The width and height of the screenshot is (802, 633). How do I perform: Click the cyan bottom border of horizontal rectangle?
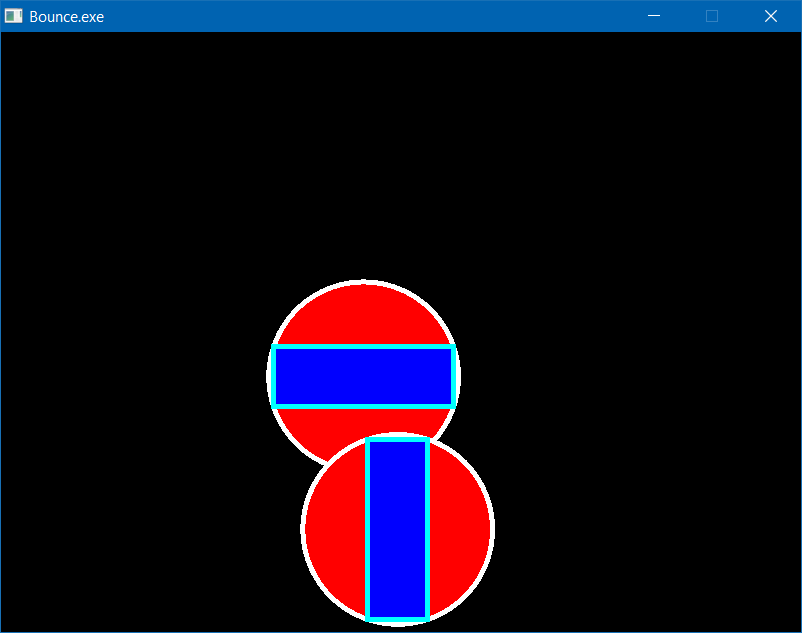click(364, 405)
